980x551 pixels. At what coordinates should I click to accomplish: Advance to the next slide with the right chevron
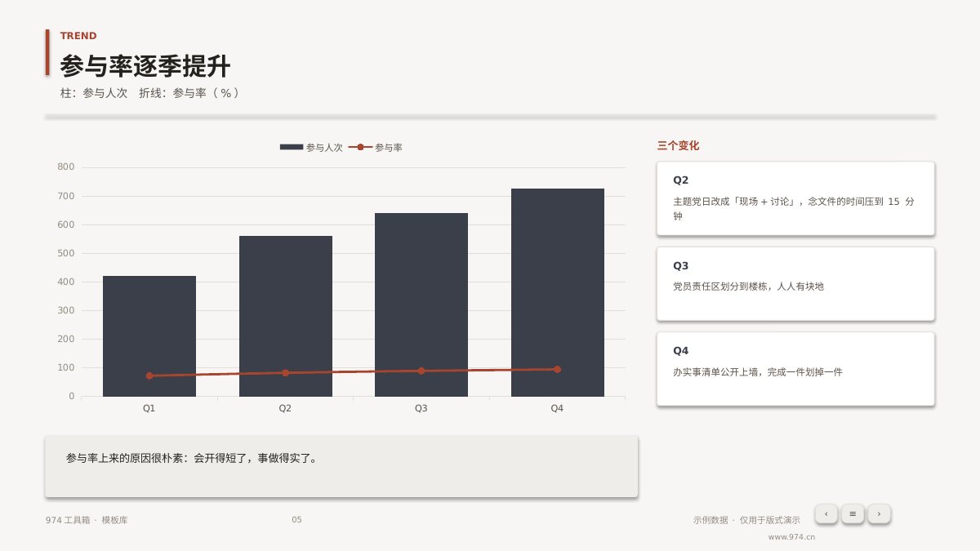click(879, 513)
